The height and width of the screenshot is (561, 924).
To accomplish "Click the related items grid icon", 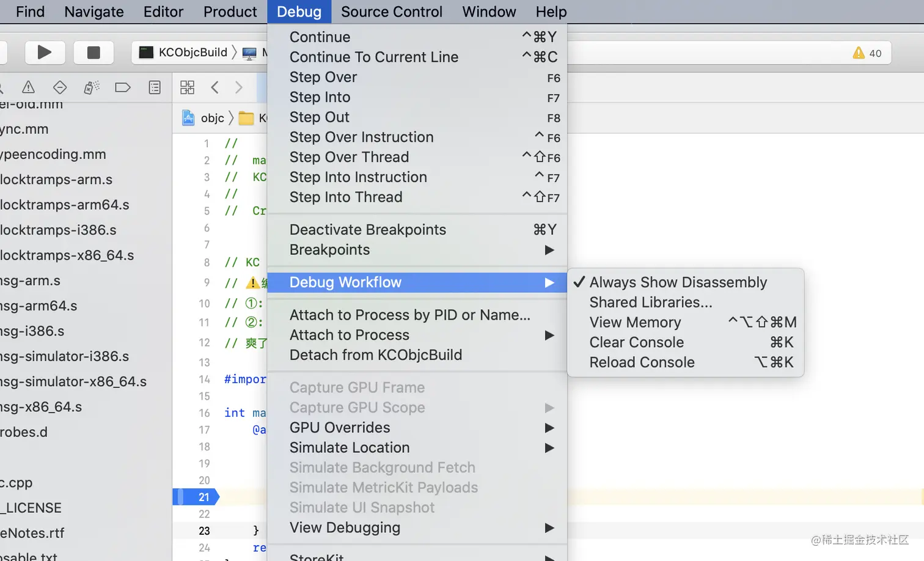I will pyautogui.click(x=188, y=87).
